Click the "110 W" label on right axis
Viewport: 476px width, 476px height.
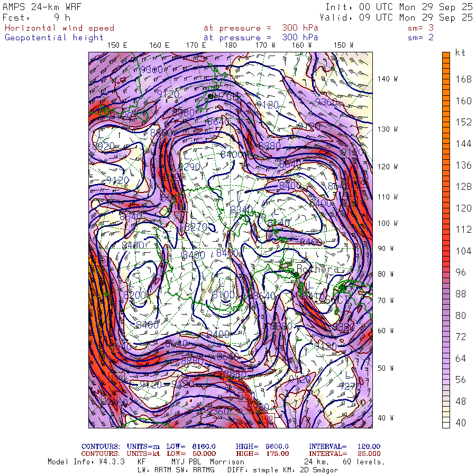pyautogui.click(x=388, y=197)
